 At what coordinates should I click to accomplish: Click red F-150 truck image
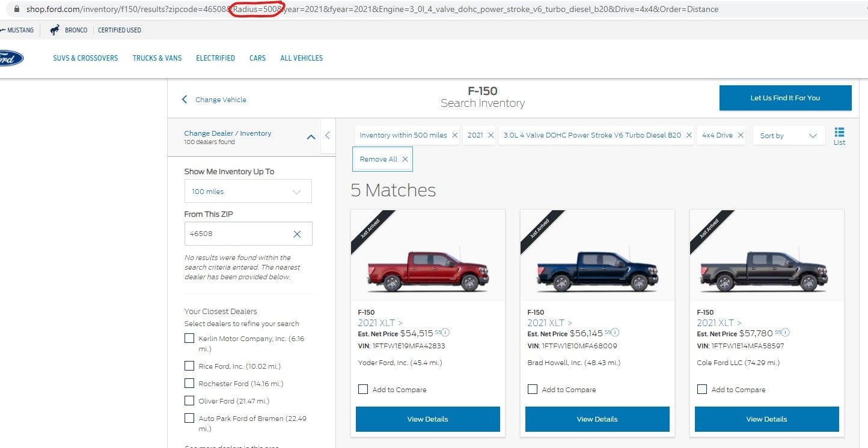coord(428,269)
